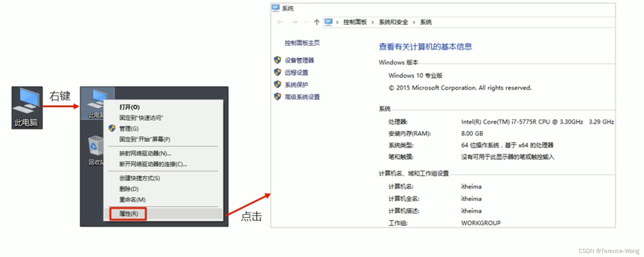Click itheima value beside 计算机描述

(x=471, y=211)
